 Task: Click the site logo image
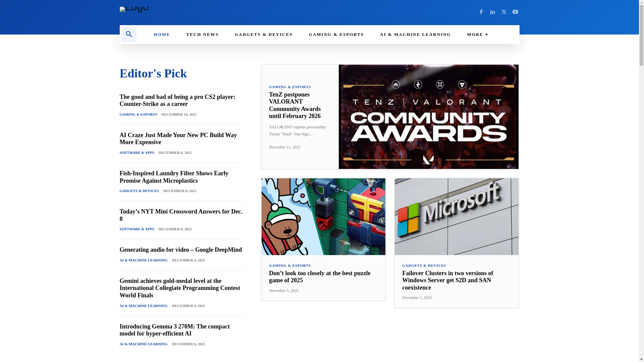134,9
